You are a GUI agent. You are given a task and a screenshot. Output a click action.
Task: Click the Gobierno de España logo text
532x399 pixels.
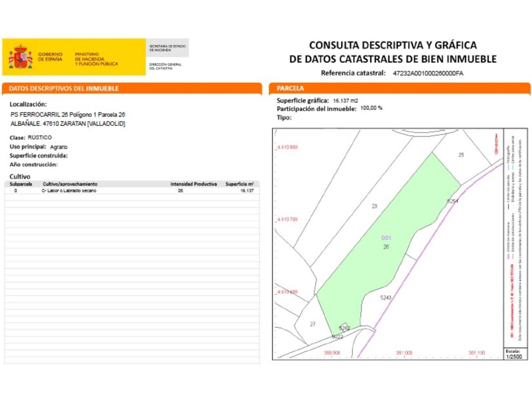(x=50, y=57)
